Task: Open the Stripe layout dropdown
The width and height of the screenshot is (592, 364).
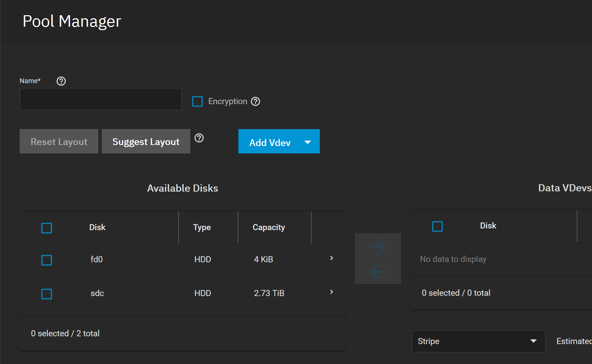Action: [x=478, y=341]
